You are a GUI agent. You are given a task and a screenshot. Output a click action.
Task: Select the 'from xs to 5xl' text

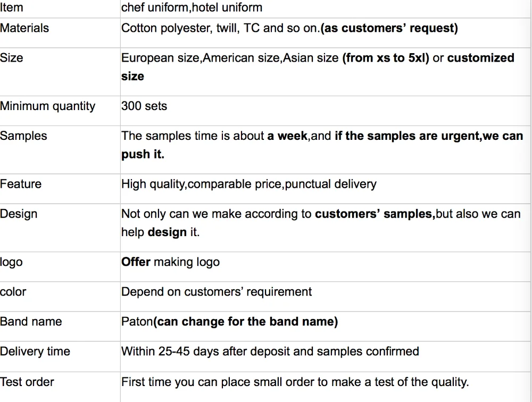(386, 57)
